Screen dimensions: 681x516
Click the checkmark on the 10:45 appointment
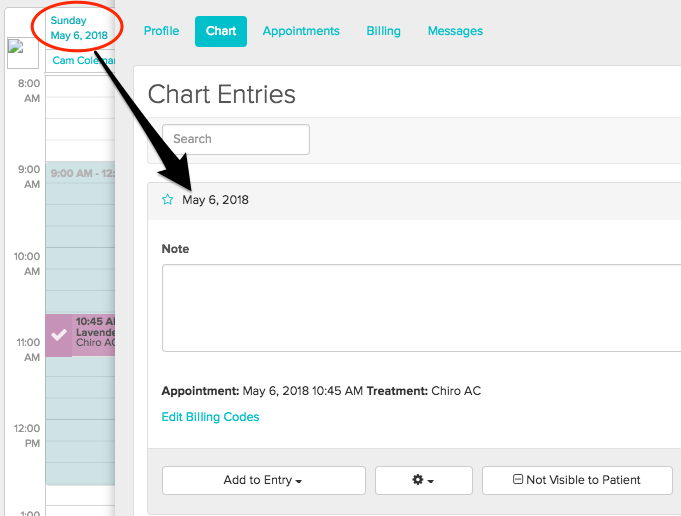coord(59,335)
